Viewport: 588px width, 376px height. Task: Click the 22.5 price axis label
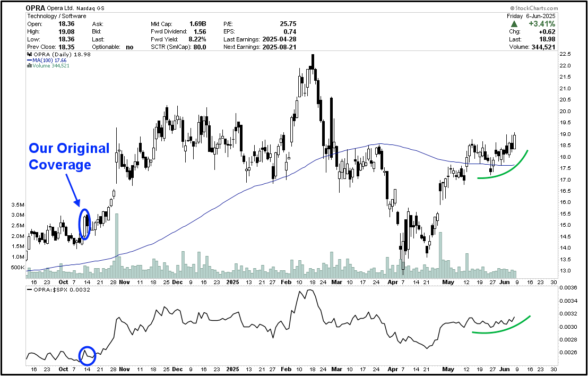pyautogui.click(x=565, y=54)
